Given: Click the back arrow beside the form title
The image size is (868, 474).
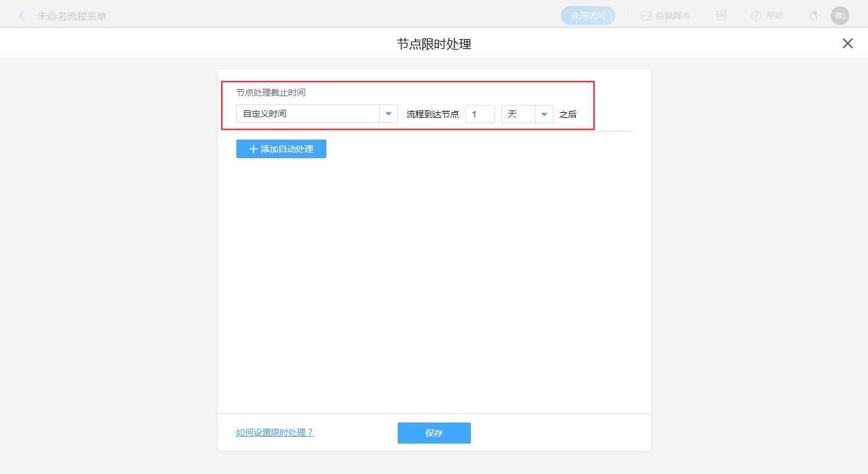Looking at the screenshot, I should 22,16.
